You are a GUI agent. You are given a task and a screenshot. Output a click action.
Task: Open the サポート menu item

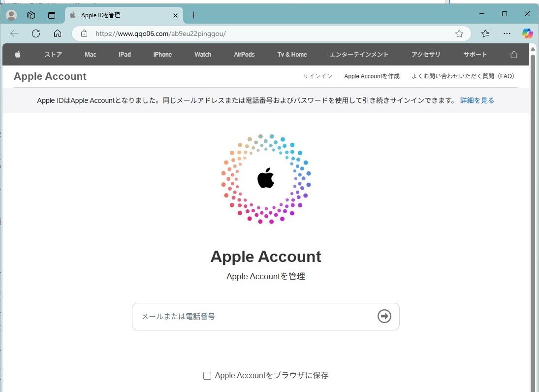475,54
